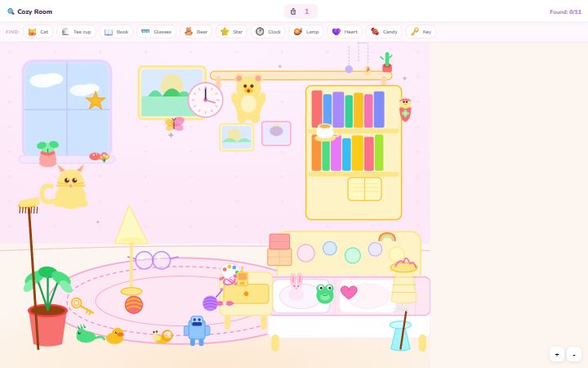Click the pink butterfly under the painting
588x368 pixels.
175,124
